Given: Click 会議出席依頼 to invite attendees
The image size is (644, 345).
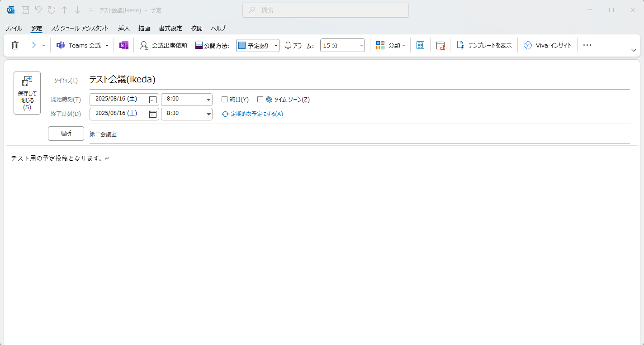Looking at the screenshot, I should [164, 45].
